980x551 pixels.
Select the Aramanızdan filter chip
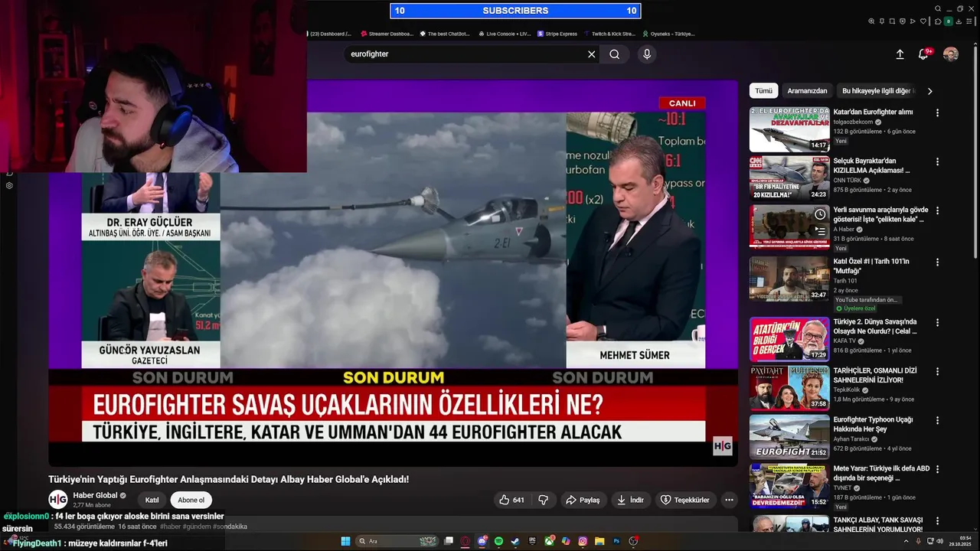coord(807,90)
